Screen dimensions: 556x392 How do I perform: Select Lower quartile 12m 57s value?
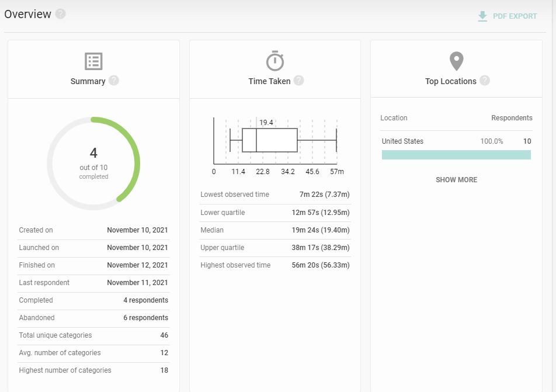pyautogui.click(x=321, y=213)
